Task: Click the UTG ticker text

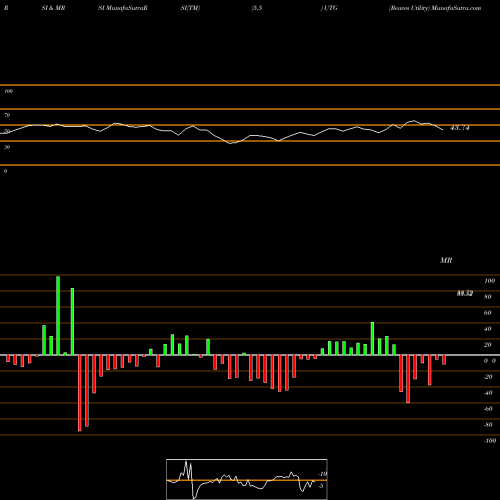Action: pos(330,8)
